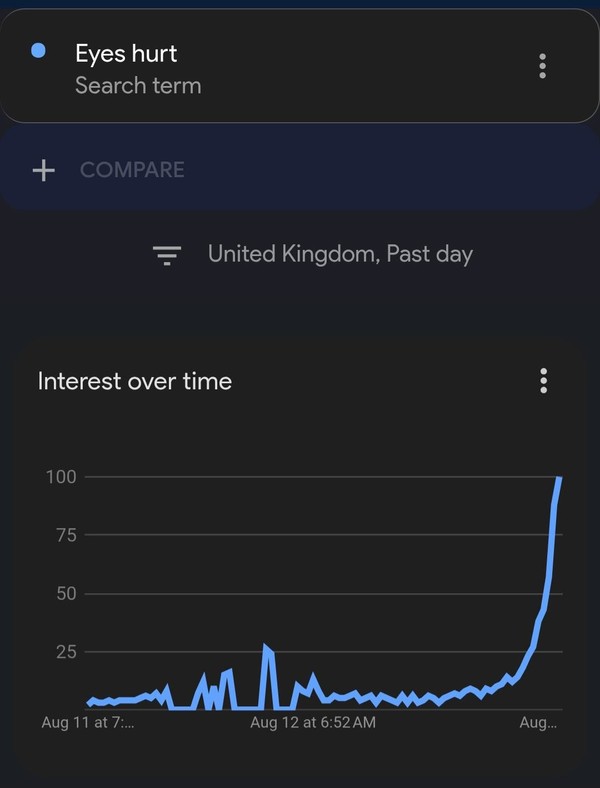This screenshot has width=600, height=788.
Task: Edit the Eyes hurt search term
Action: click(x=126, y=53)
